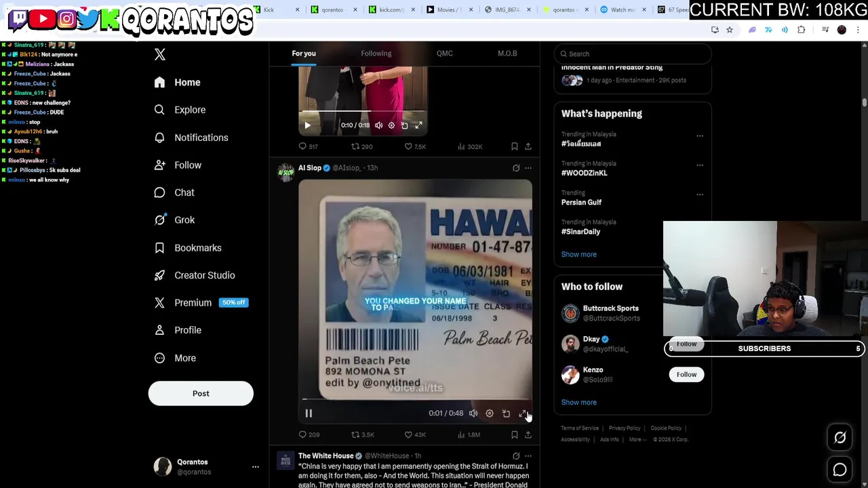Show more under Who to follow
Viewport: 868px width, 488px height.
point(578,402)
